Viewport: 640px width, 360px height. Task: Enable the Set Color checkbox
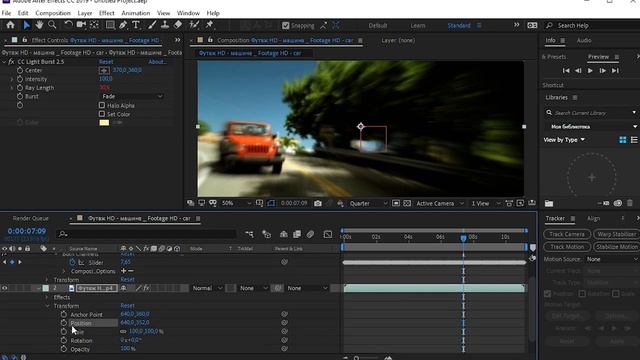102,114
